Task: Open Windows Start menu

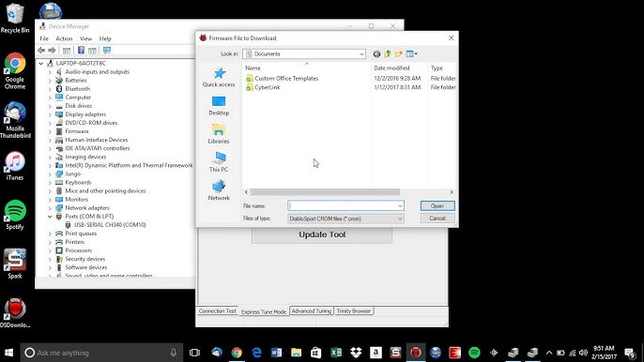Action: click(9, 353)
